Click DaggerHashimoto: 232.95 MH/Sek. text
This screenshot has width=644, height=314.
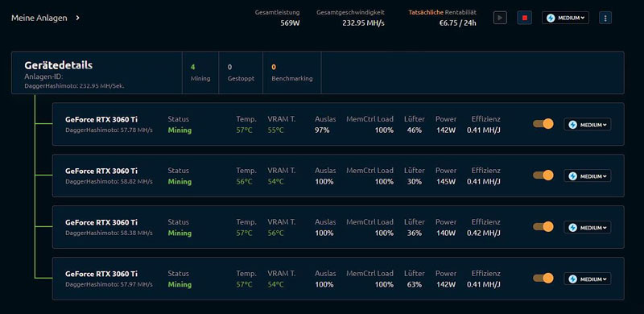point(74,86)
